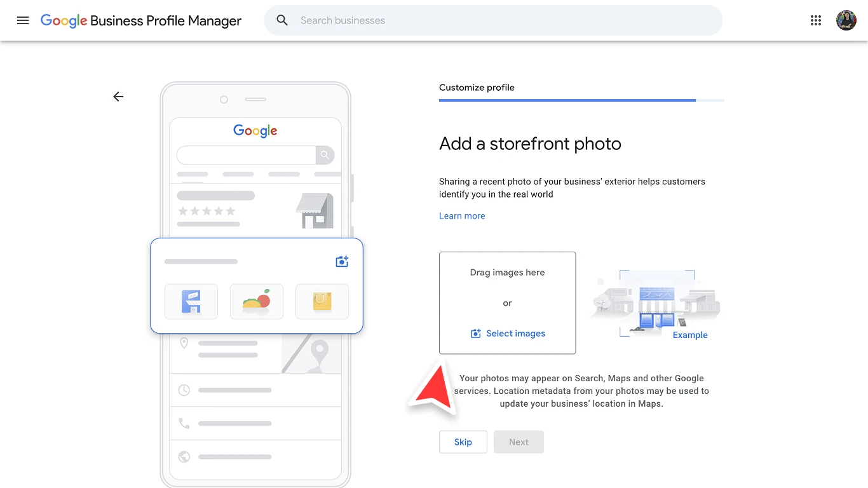The width and height of the screenshot is (868, 488).
Task: Click the example storefront illustration image
Action: 658,302
